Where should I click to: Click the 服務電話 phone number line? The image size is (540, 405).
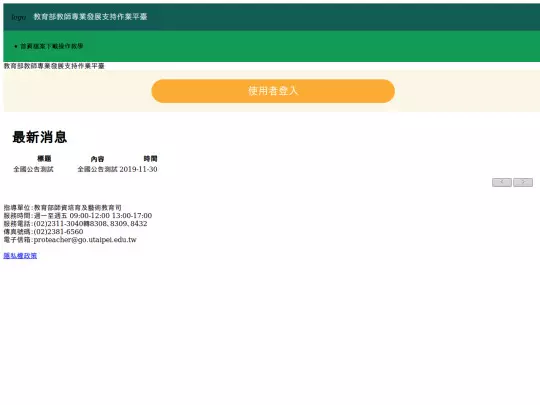[75, 224]
